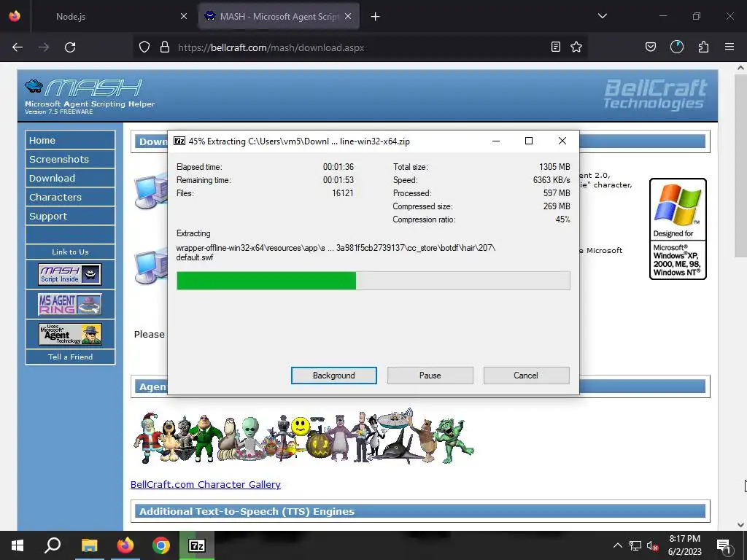The height and width of the screenshot is (560, 747).
Task: Click the Firefox taskbar icon
Action: pyautogui.click(x=125, y=545)
